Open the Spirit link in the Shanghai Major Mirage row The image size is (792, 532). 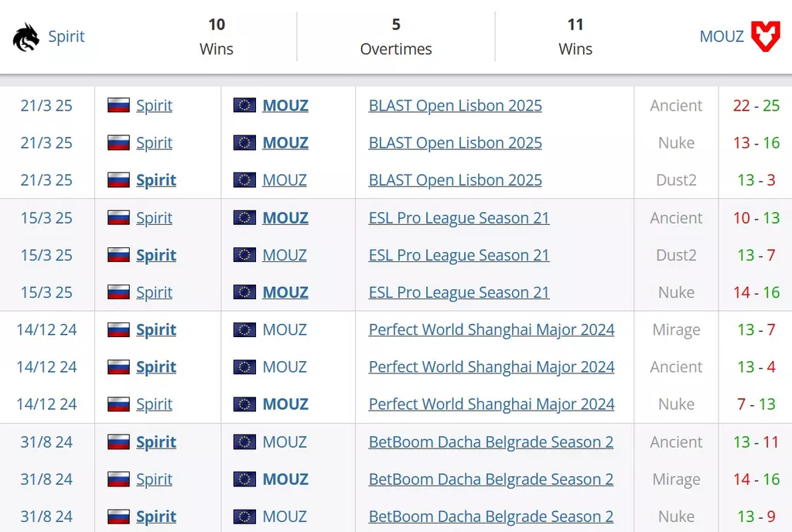[156, 330]
